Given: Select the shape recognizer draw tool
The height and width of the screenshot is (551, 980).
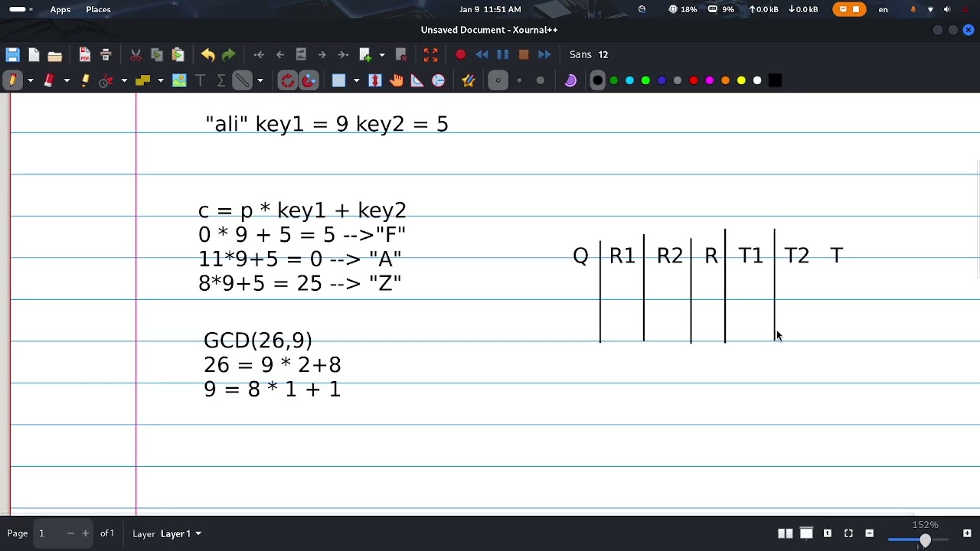Looking at the screenshot, I should (x=106, y=80).
